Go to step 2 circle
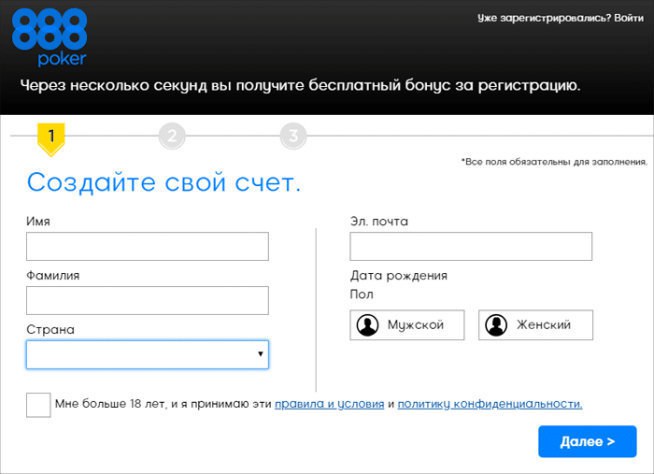 pos(172,136)
